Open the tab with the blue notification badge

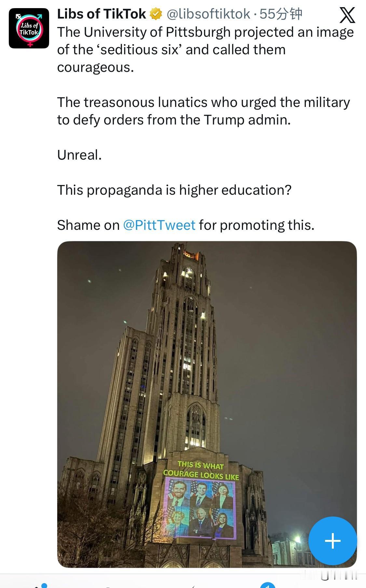pos(267,585)
